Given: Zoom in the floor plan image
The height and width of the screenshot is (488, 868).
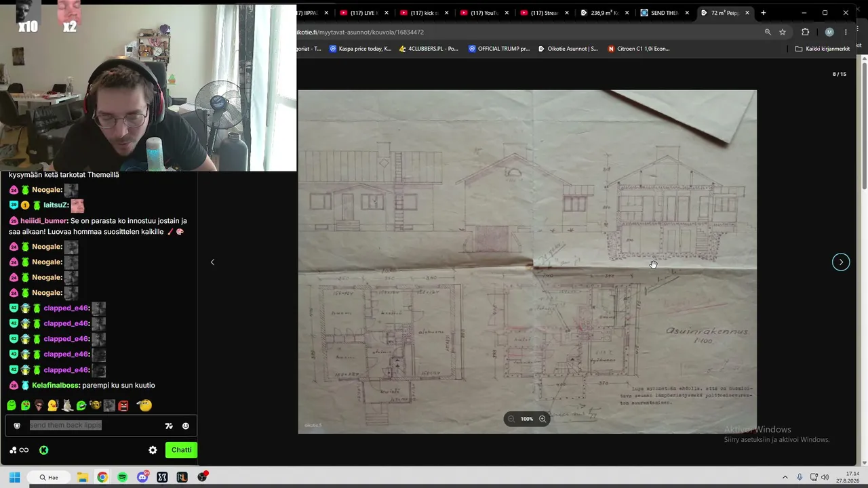Looking at the screenshot, I should (542, 419).
